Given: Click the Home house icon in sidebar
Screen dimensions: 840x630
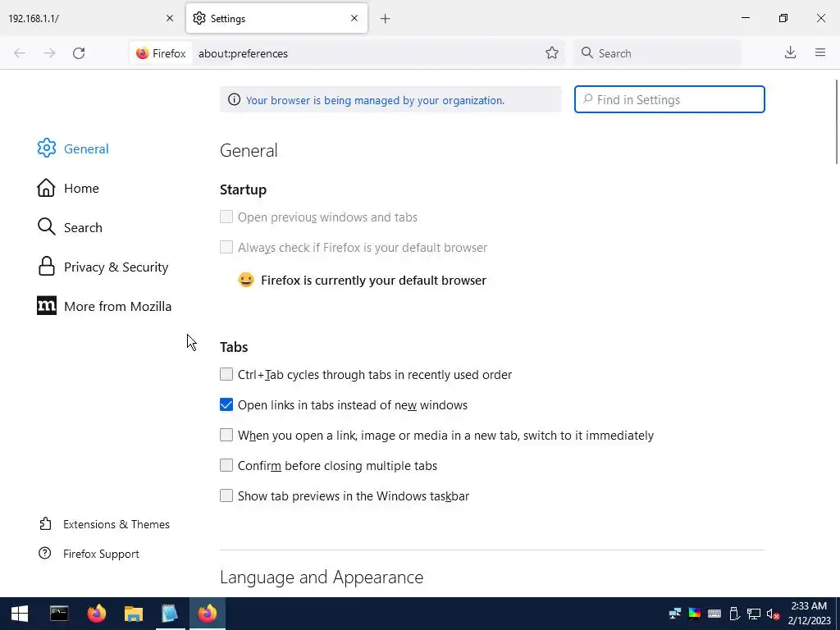Looking at the screenshot, I should 46,188.
